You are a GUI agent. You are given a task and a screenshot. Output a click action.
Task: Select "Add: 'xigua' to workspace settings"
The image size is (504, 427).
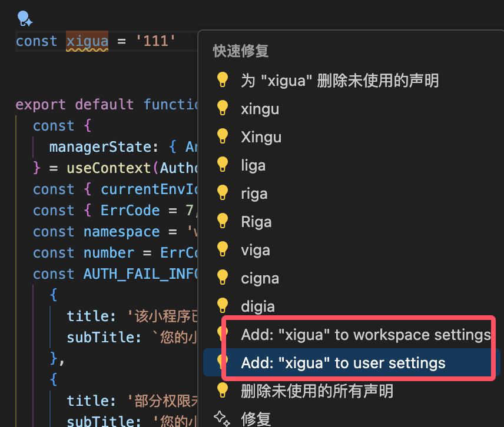[x=366, y=334]
